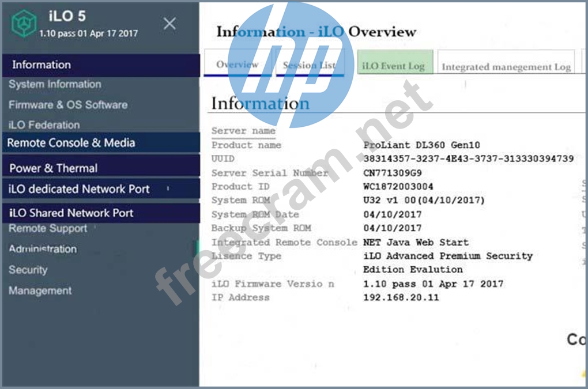Open Remote Console & Media
The width and height of the screenshot is (588, 389).
point(101,142)
